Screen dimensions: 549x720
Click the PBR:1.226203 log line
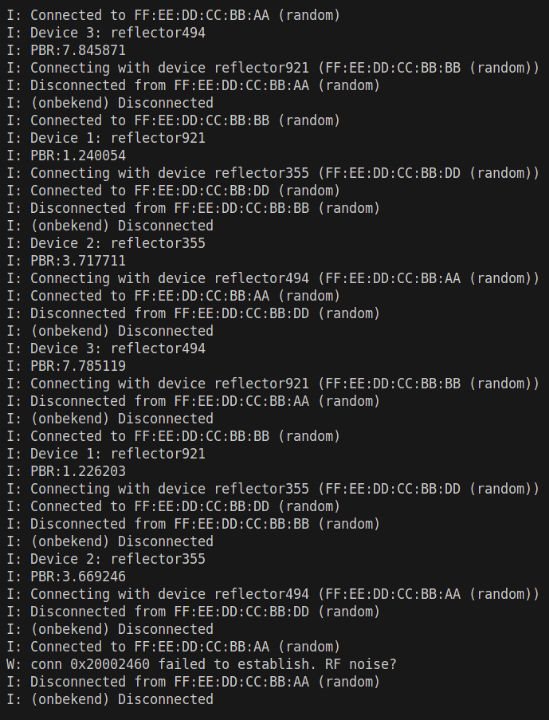click(x=66, y=471)
